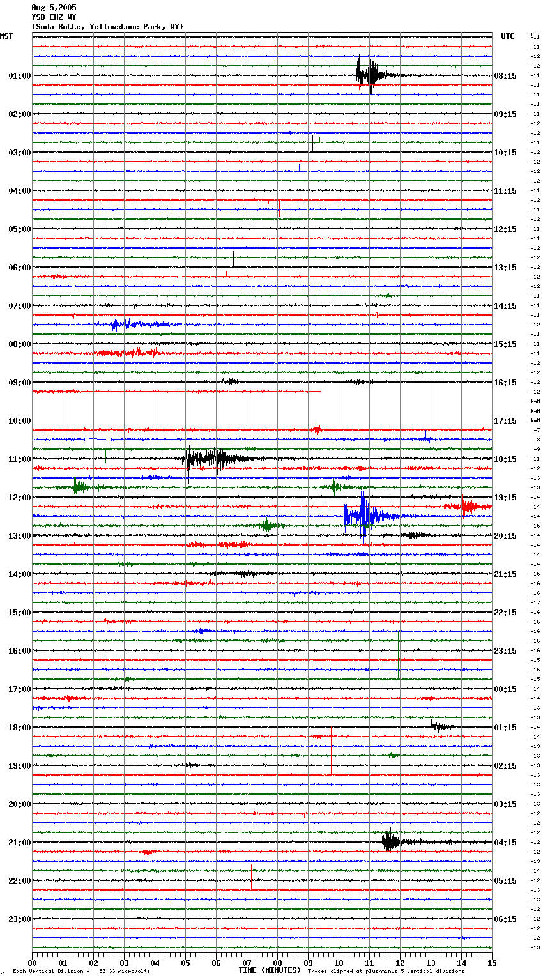Click the date label Aug 5,2005
543x980 pixels.
(x=54, y=8)
